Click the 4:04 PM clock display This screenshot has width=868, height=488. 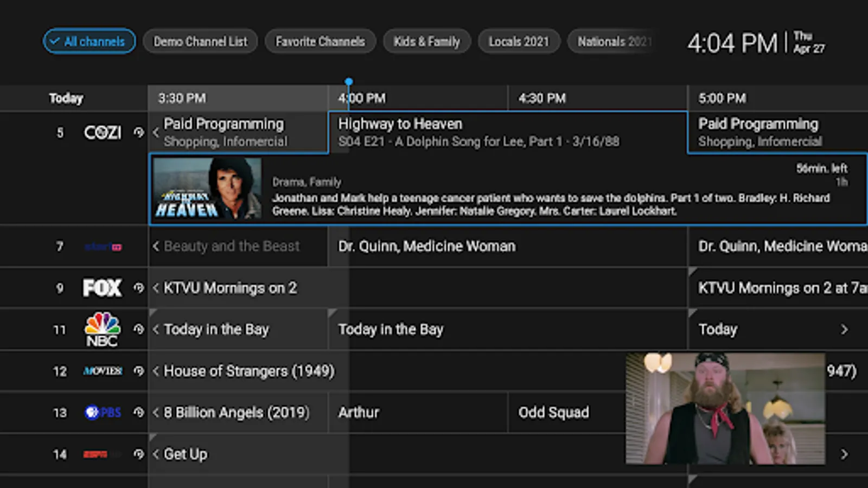pyautogui.click(x=732, y=43)
